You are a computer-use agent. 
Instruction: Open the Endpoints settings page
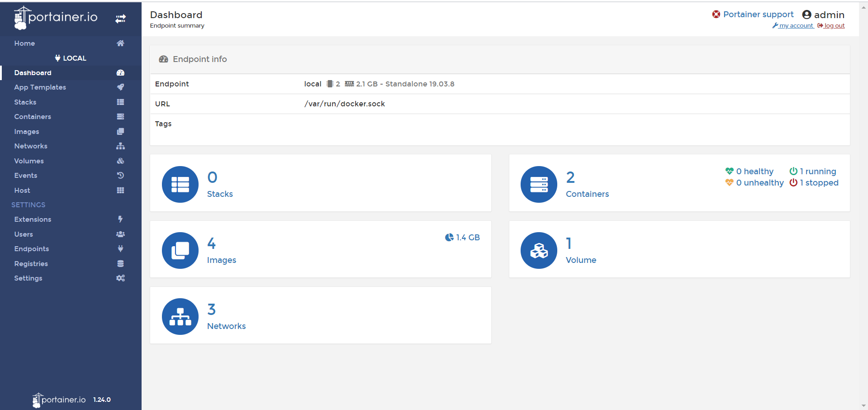point(31,249)
